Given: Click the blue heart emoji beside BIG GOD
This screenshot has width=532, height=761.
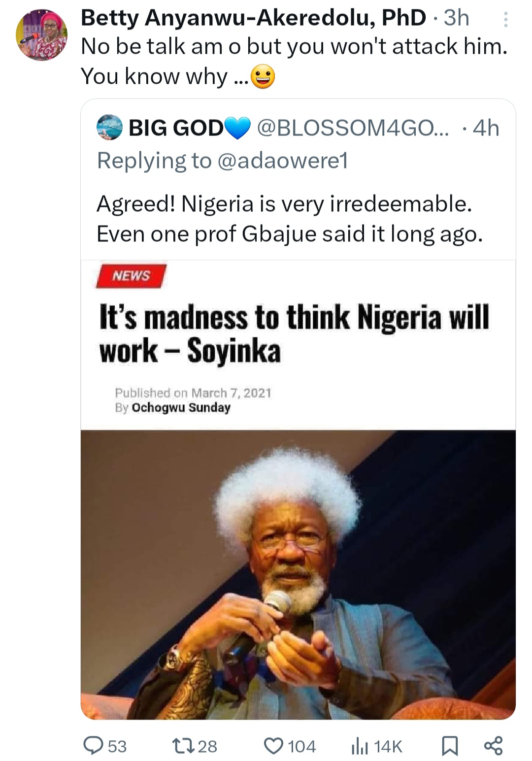Looking at the screenshot, I should point(237,129).
